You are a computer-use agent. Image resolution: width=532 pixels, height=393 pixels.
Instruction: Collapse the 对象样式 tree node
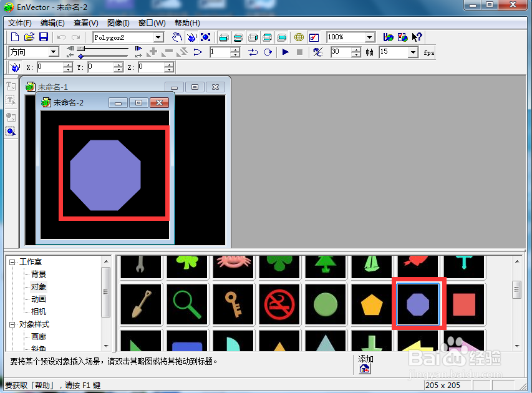pyautogui.click(x=12, y=325)
